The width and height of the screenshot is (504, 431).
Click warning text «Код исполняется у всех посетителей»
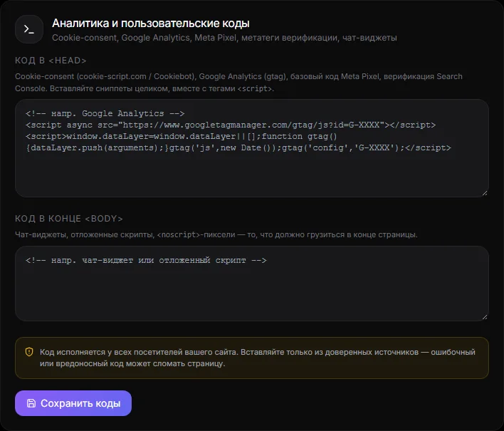[258, 358]
